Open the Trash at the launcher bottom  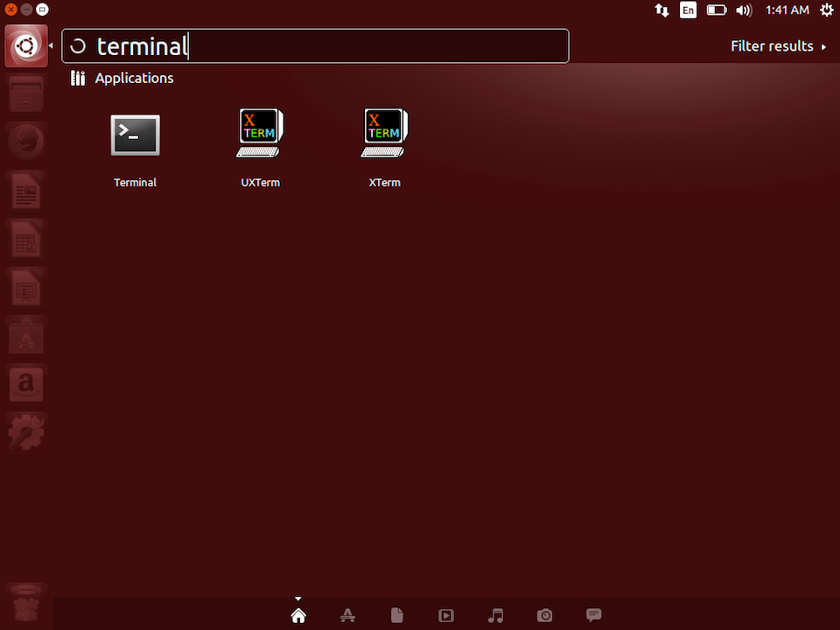26,602
